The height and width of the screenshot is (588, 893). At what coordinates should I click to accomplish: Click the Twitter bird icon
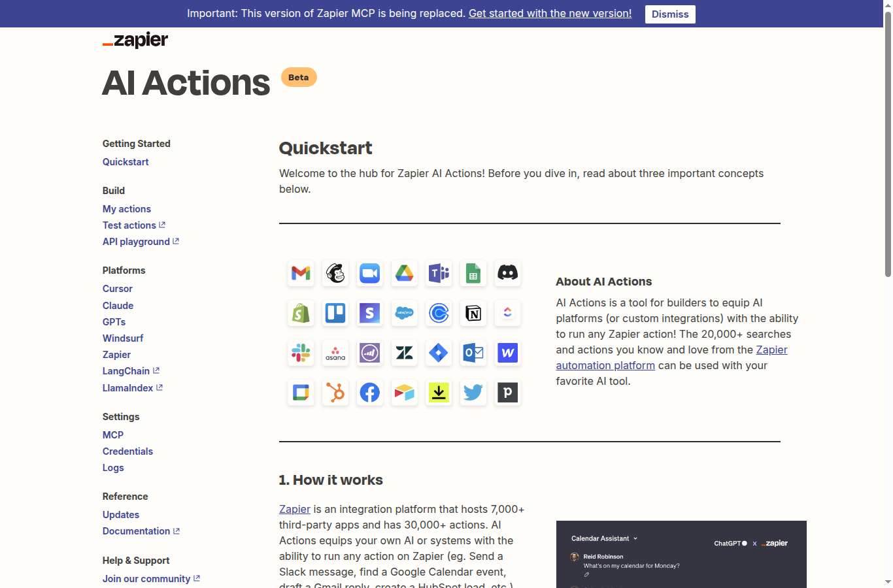[x=473, y=393]
